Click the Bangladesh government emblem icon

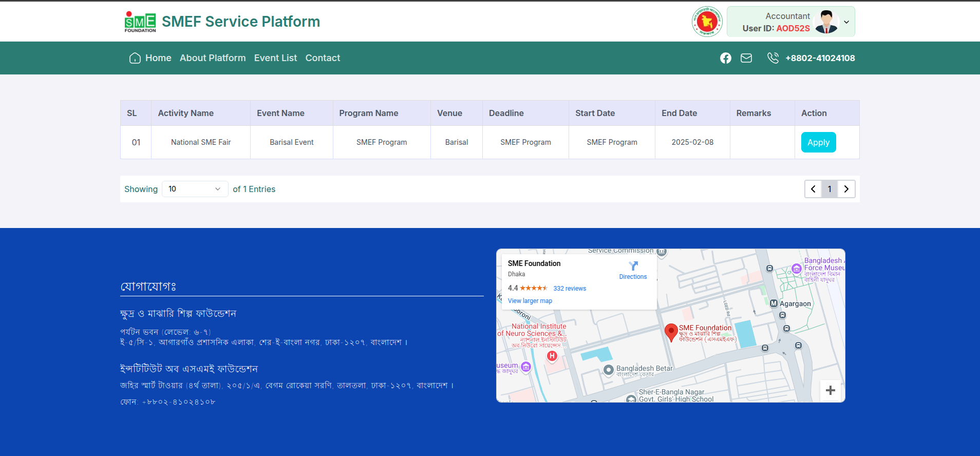[x=707, y=22]
